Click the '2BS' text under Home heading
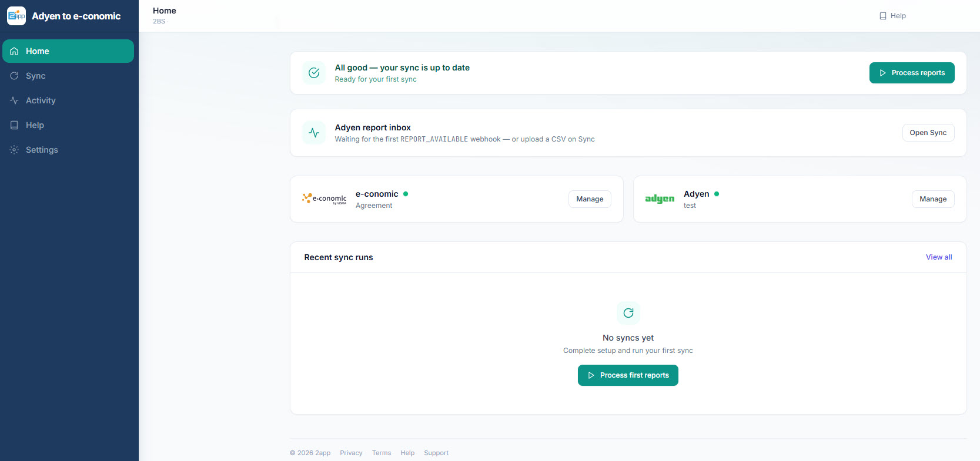 pos(159,21)
